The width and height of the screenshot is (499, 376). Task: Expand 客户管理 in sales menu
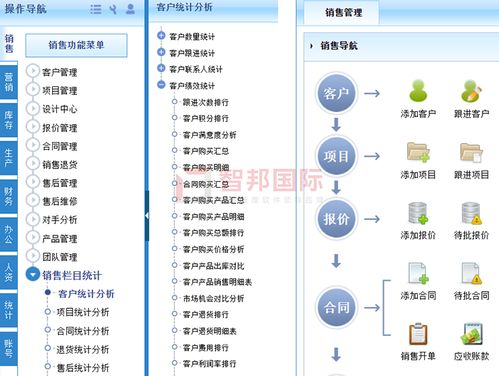point(33,71)
